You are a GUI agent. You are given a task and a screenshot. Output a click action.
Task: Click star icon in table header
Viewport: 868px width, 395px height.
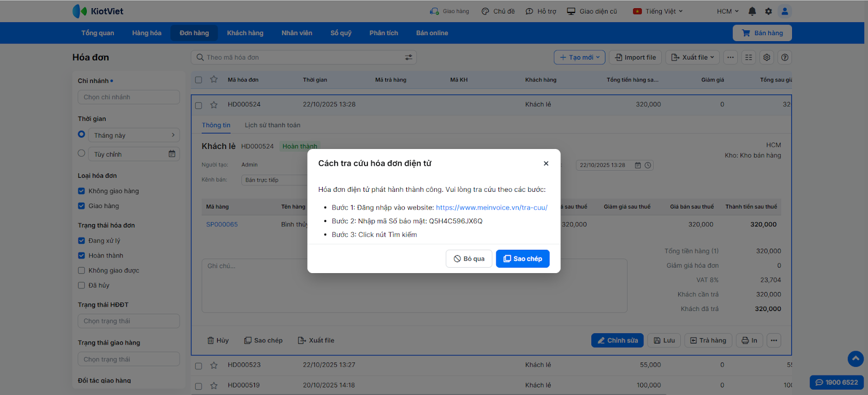click(214, 80)
